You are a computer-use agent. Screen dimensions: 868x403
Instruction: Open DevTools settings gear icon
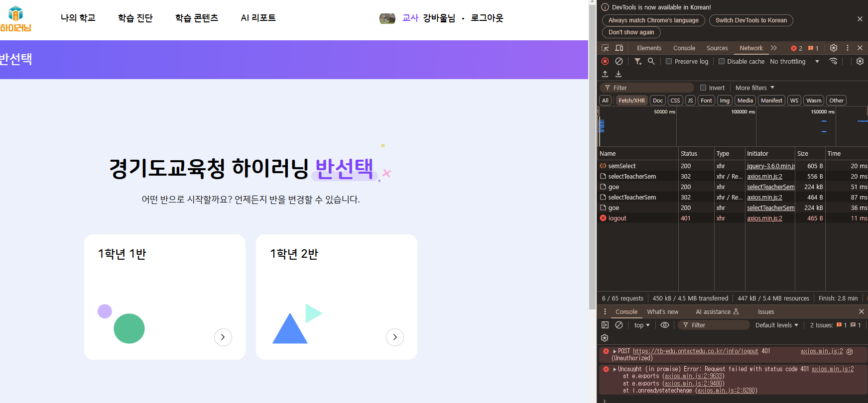pyautogui.click(x=834, y=48)
